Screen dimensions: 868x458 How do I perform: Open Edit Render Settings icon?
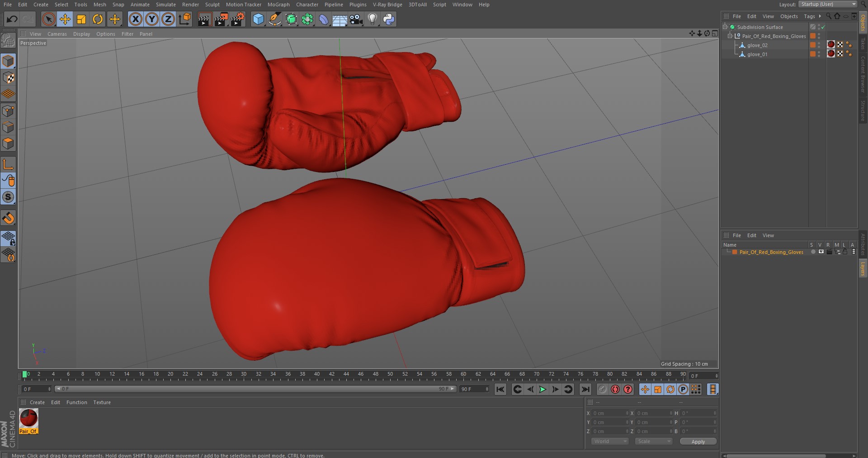238,19
